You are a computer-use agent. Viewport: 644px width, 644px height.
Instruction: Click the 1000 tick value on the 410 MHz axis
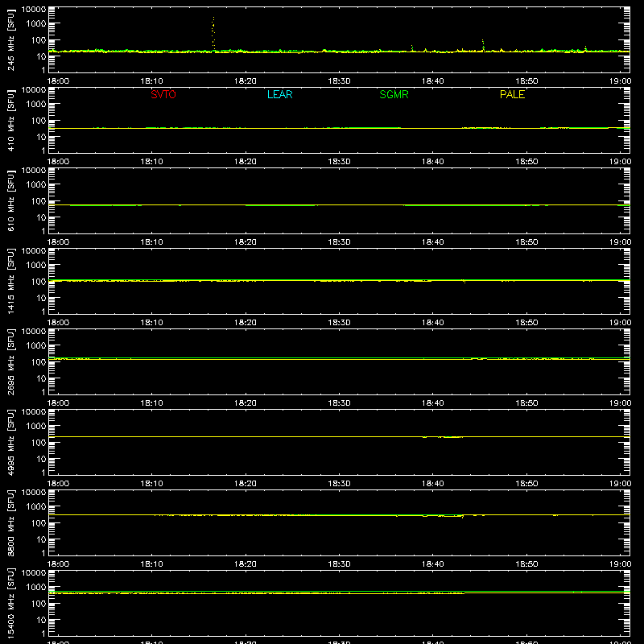(36, 104)
